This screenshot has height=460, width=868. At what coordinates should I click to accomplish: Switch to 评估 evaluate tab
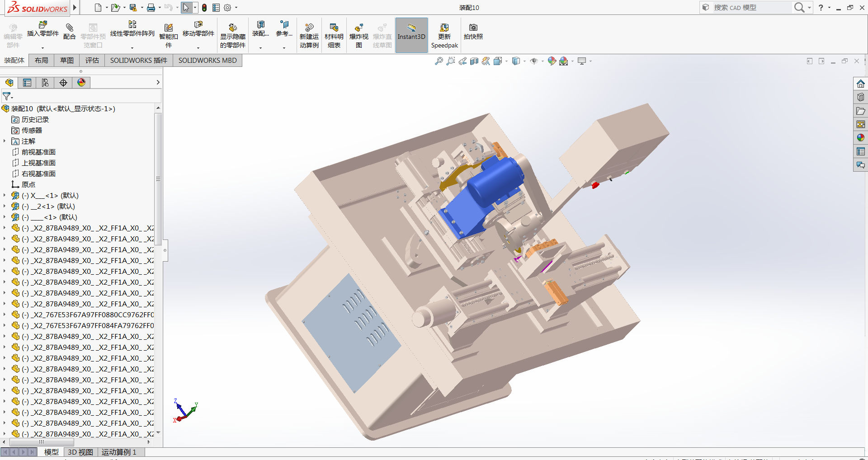[92, 60]
